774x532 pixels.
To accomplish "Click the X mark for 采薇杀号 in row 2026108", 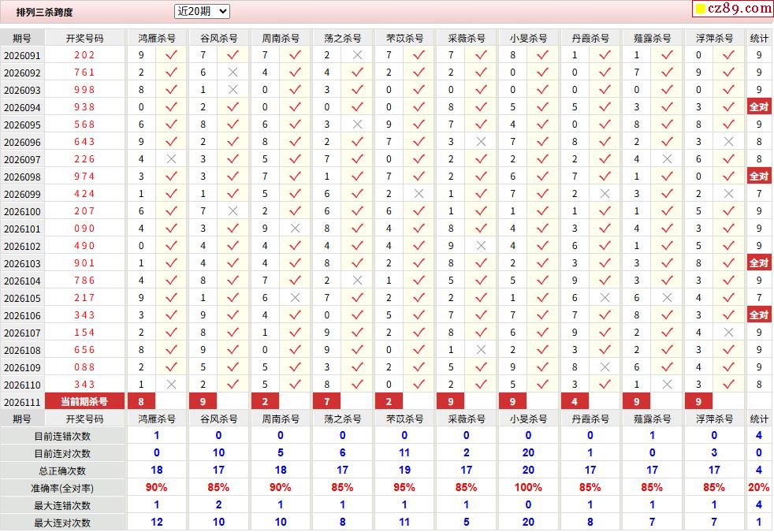I will [x=482, y=350].
